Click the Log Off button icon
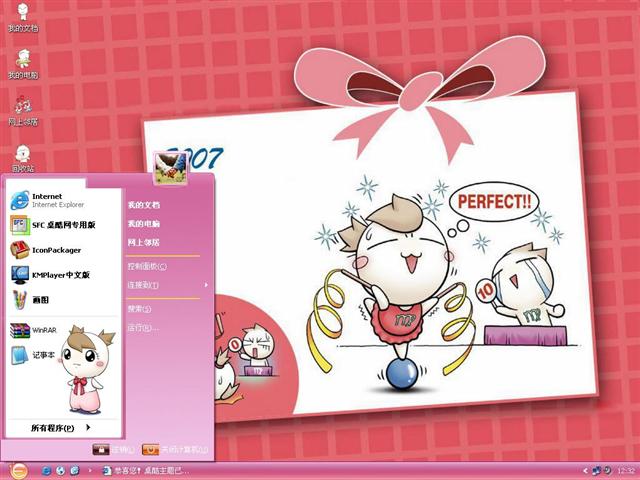This screenshot has width=640, height=480. (x=101, y=449)
